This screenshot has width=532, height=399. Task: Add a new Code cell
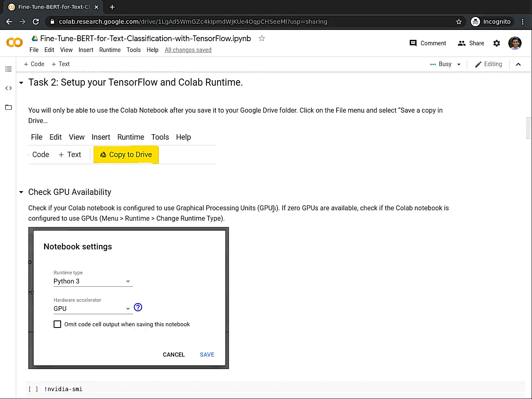pos(34,64)
